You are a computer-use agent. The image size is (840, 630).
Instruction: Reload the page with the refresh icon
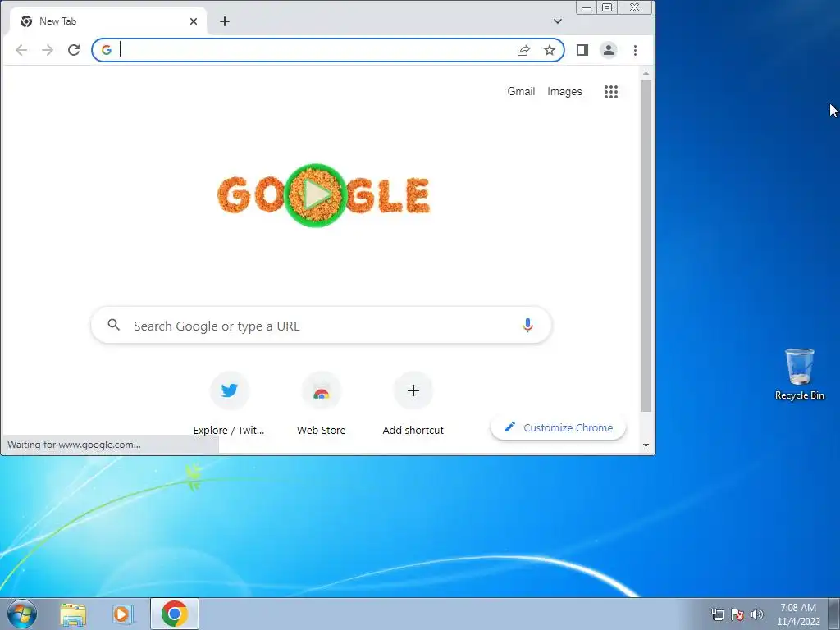tap(74, 50)
